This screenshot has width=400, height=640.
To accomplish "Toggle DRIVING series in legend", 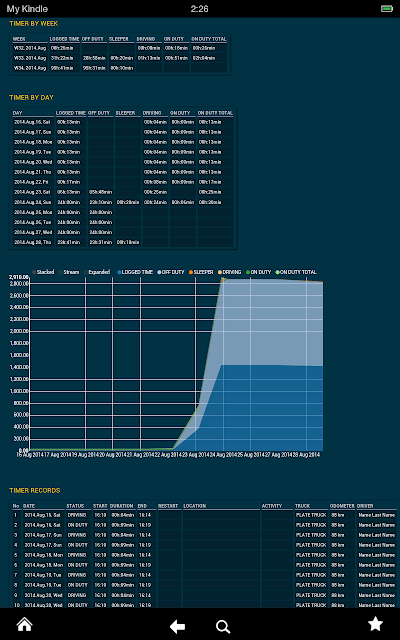I will (x=229, y=272).
